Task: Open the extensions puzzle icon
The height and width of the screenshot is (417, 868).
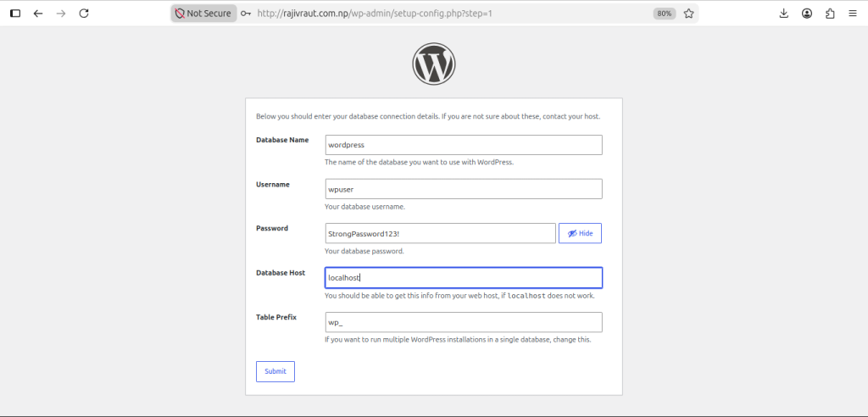Action: 830,14
